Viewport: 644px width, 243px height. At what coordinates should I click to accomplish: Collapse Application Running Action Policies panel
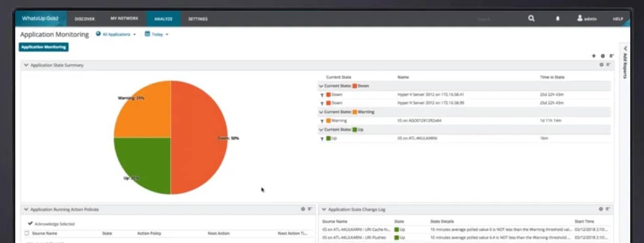(27, 209)
